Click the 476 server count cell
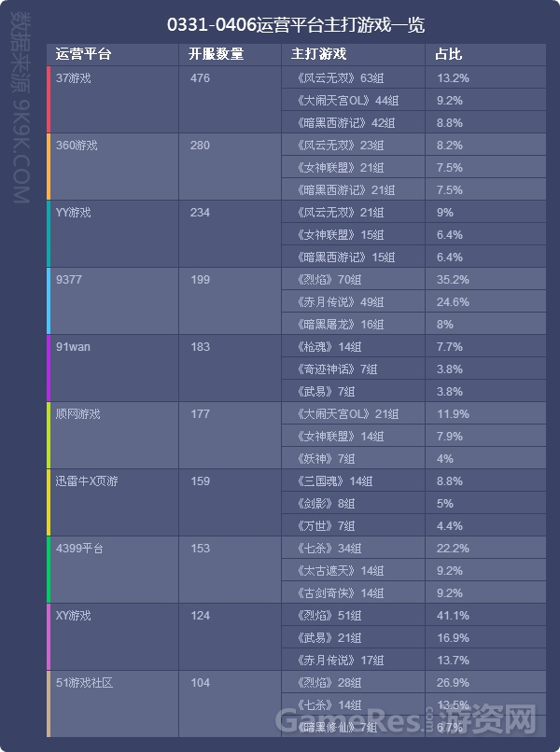 coord(230,99)
